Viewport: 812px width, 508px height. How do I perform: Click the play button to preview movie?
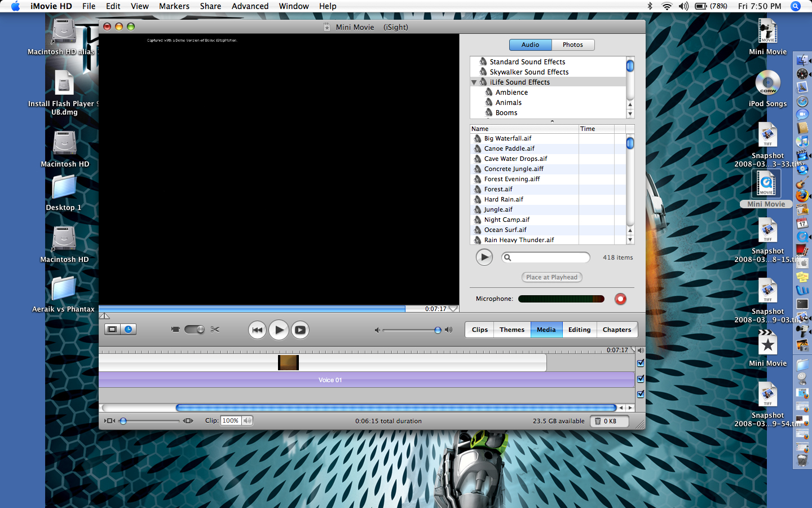coord(279,330)
